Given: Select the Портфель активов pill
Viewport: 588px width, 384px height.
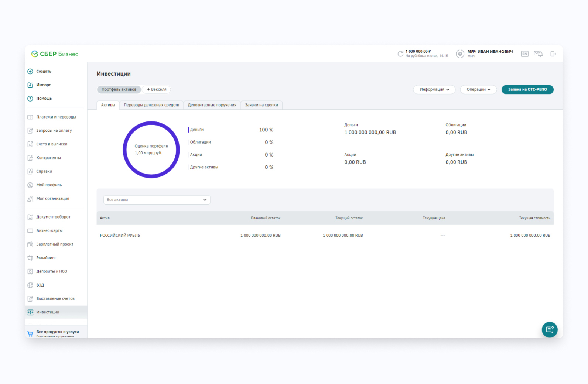Looking at the screenshot, I should [119, 89].
